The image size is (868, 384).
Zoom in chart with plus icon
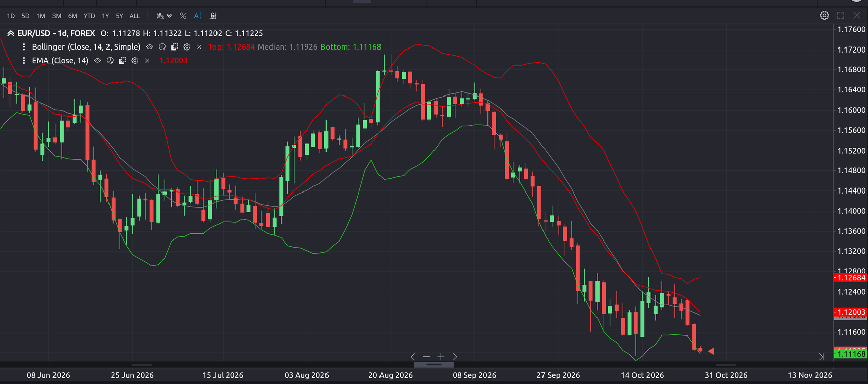pyautogui.click(x=441, y=357)
